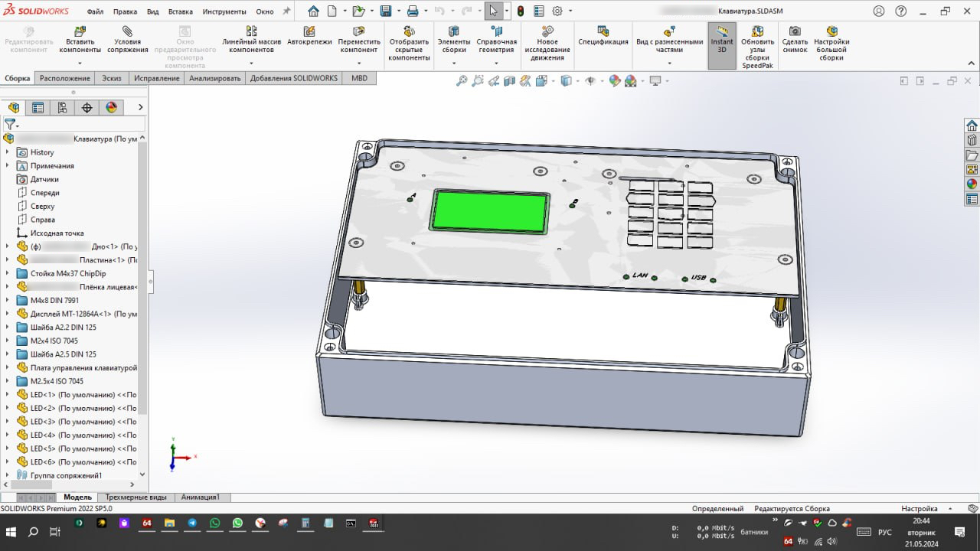Click the Appearances color ball in task pane
This screenshot has width=980, height=551.
pyautogui.click(x=972, y=184)
